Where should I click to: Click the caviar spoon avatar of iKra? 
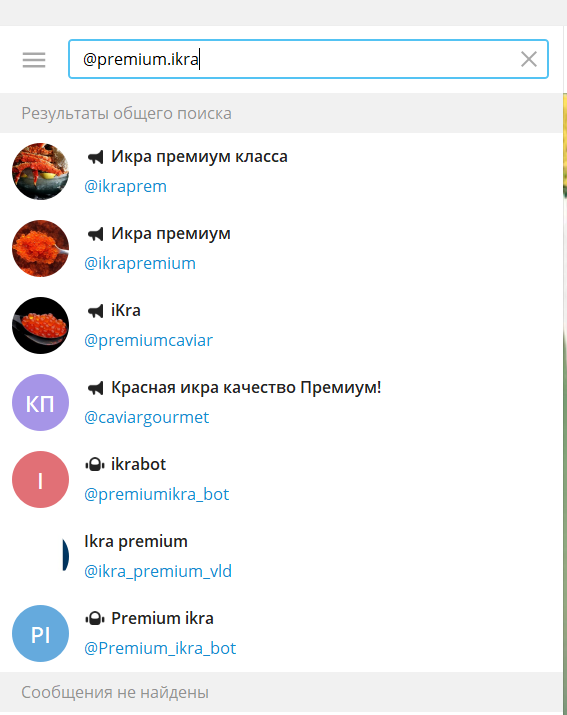click(x=41, y=326)
